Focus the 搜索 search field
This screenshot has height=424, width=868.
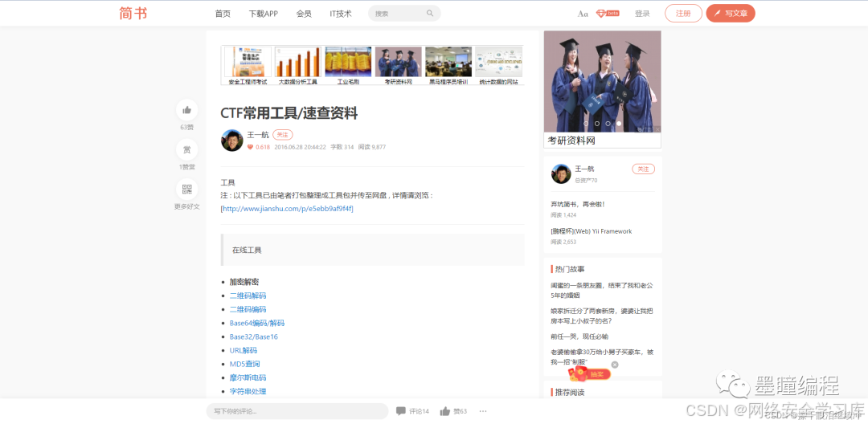(x=404, y=14)
